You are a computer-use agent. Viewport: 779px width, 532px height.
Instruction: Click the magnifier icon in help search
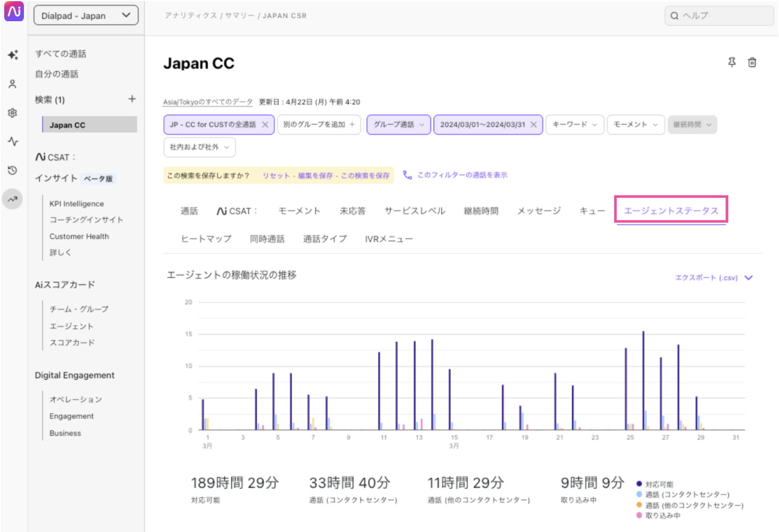point(674,16)
